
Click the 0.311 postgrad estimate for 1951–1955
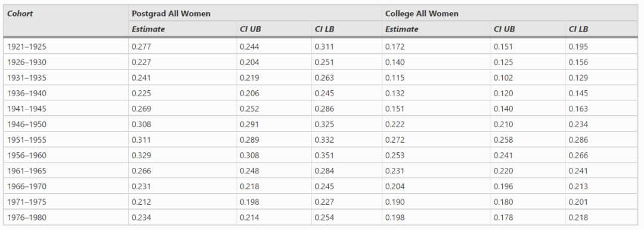click(x=141, y=140)
